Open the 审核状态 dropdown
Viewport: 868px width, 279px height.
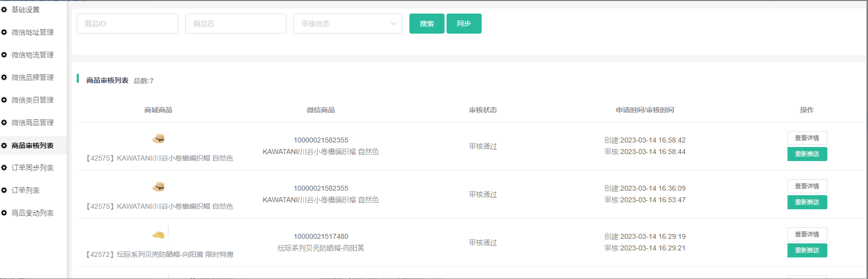click(347, 24)
